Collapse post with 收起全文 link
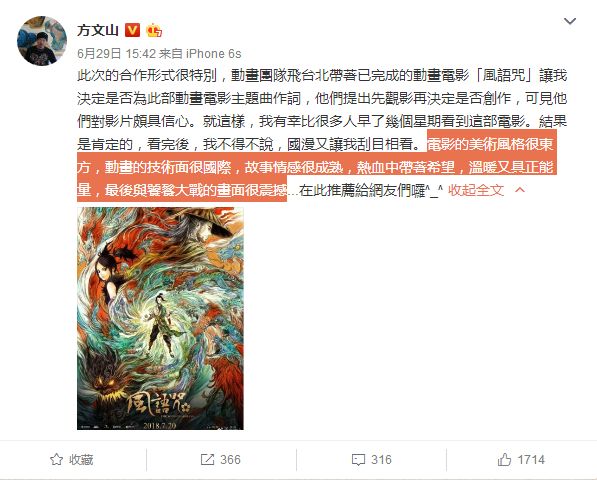 click(x=476, y=190)
